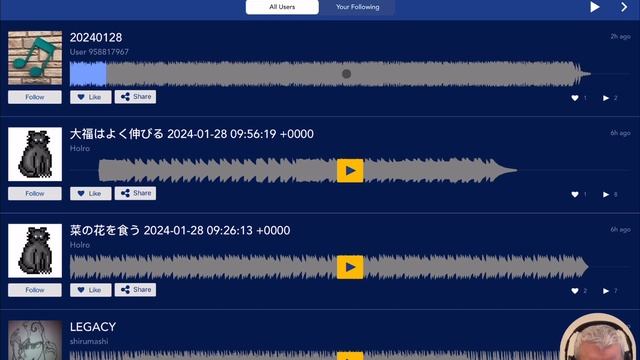Share the 大福はよく伸びる track
640x360 pixels.
click(x=135, y=193)
